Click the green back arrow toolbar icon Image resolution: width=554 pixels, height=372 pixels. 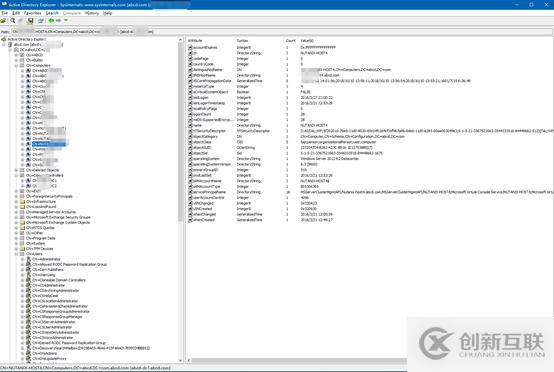click(51, 21)
